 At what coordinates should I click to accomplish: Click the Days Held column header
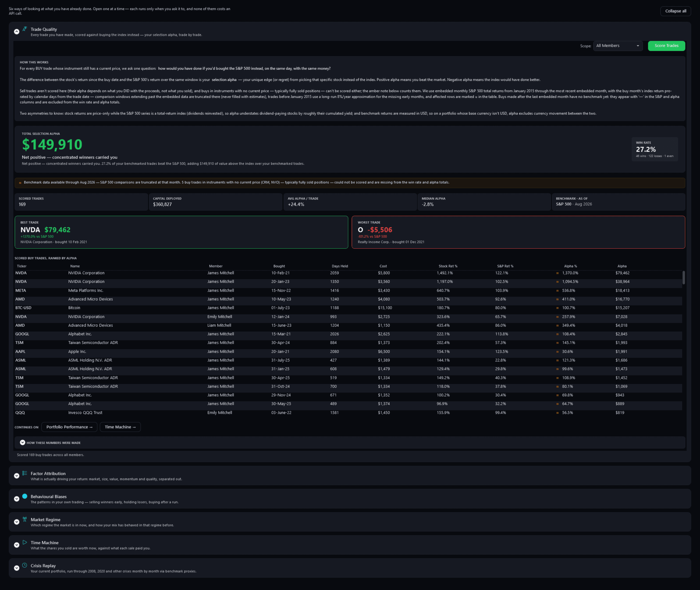[340, 266]
